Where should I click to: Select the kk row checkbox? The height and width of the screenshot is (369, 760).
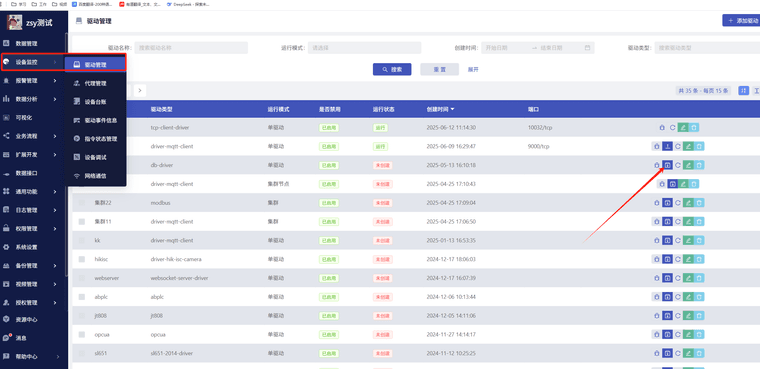click(x=81, y=240)
